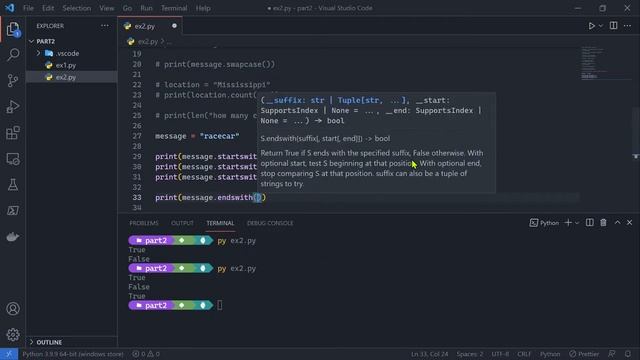Select ex2.py in the explorer
The width and height of the screenshot is (640, 360).
(x=71, y=77)
